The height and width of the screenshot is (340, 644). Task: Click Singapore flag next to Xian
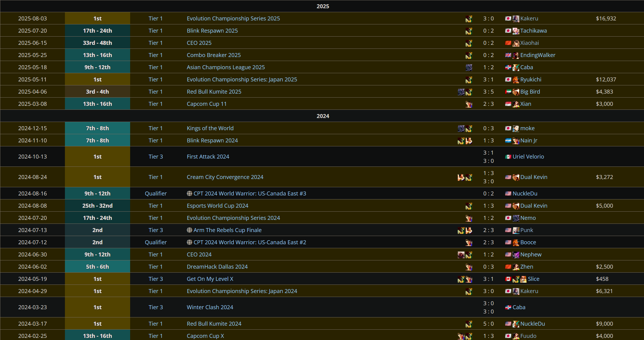[508, 104]
